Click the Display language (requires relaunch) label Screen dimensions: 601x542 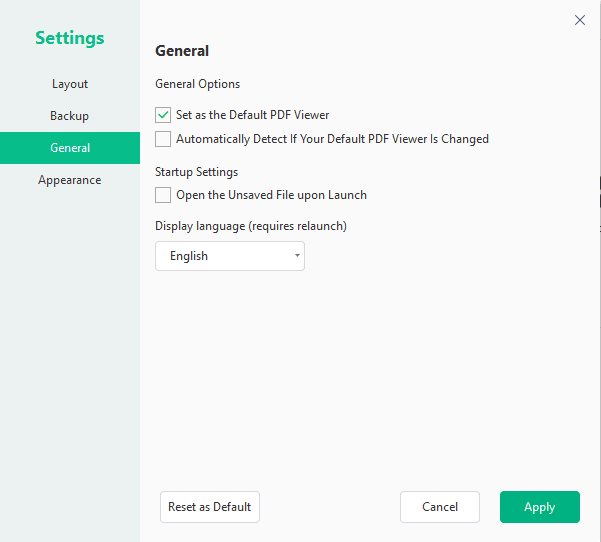click(251, 226)
